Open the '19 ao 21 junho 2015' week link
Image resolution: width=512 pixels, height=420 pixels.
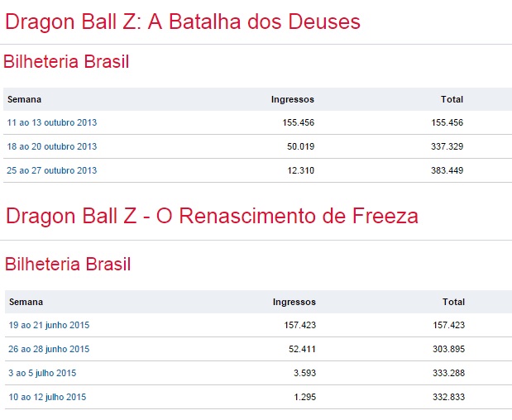tap(49, 325)
